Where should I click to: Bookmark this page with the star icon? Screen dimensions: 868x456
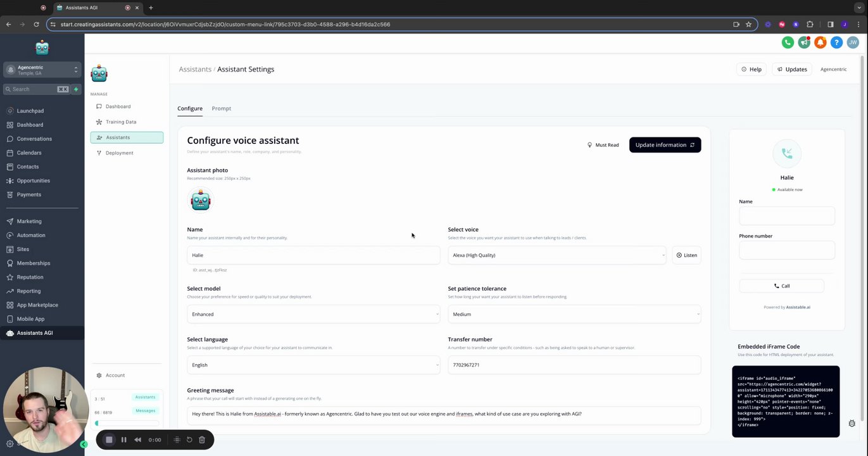748,24
